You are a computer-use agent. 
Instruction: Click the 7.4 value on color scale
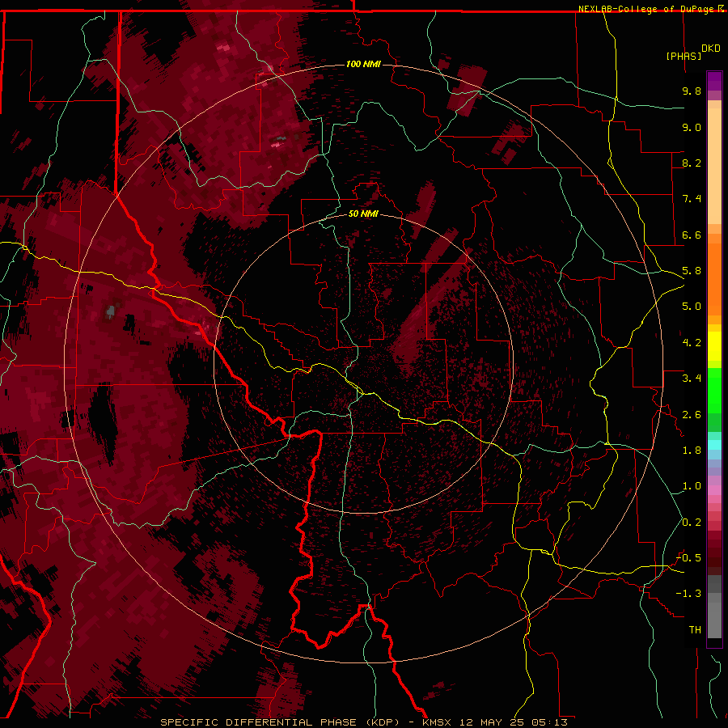point(692,199)
